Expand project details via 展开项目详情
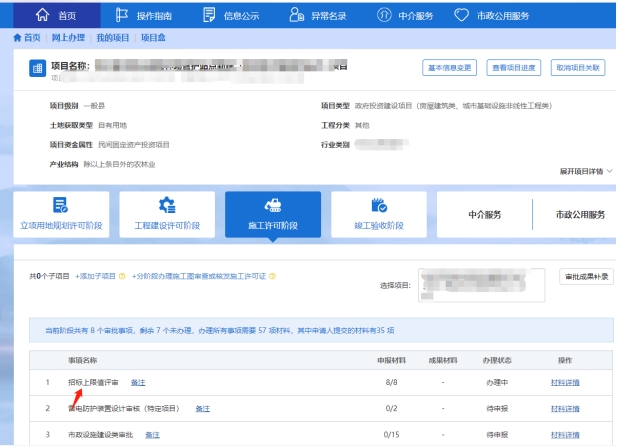617x446 pixels. 586,171
